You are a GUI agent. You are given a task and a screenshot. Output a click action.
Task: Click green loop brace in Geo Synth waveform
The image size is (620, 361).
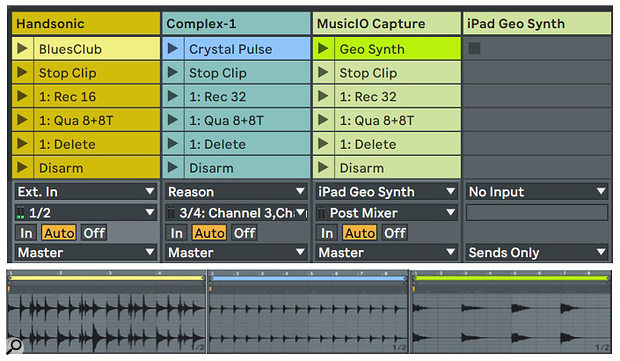(x=511, y=278)
